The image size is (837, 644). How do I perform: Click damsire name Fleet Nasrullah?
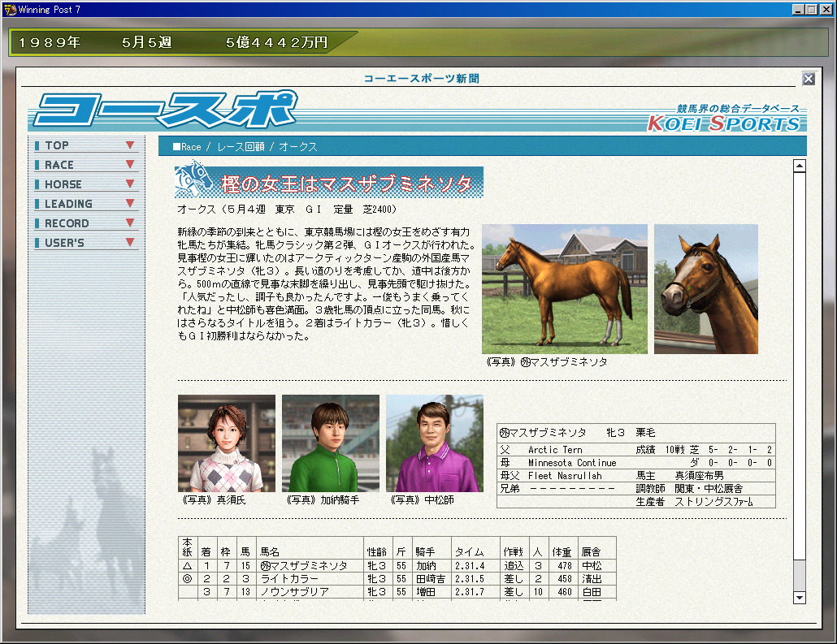point(565,475)
